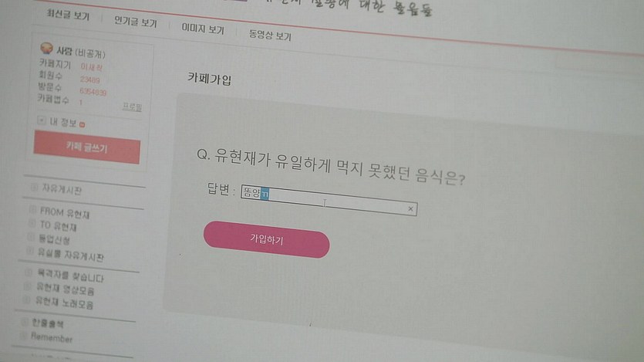The width and height of the screenshot is (644, 362).
Task: Click the board icon next to 자유게시판
Action: point(34,188)
